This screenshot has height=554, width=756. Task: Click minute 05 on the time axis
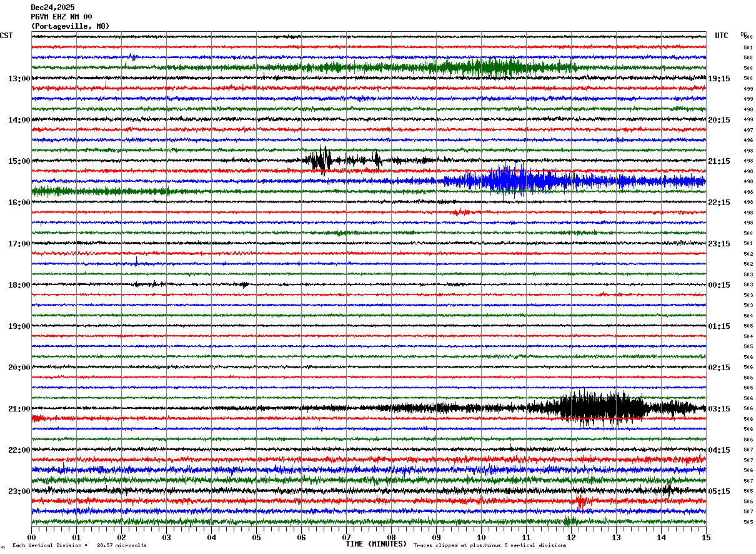pos(257,537)
